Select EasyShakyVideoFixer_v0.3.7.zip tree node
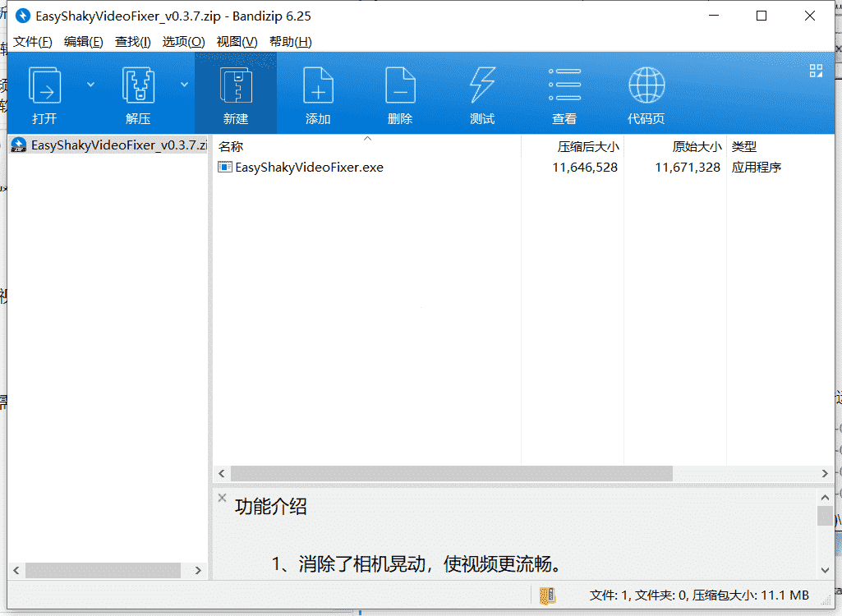Image resolution: width=842 pixels, height=616 pixels. (108, 145)
